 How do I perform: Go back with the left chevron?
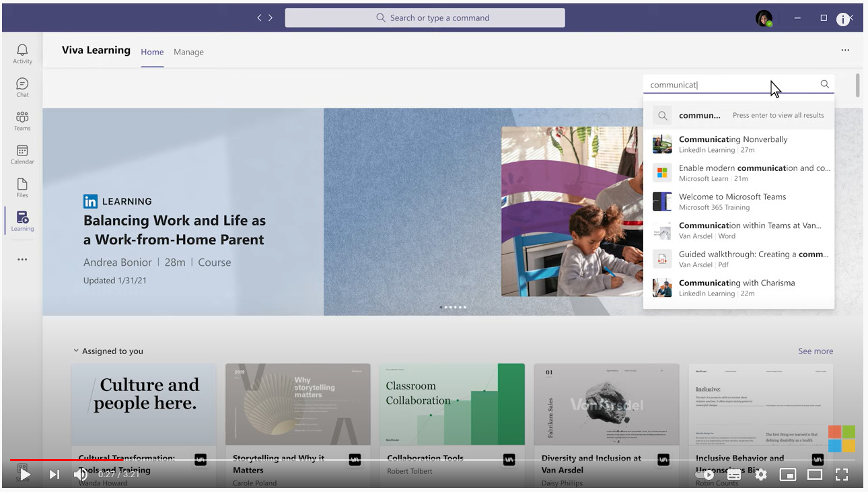tap(260, 18)
